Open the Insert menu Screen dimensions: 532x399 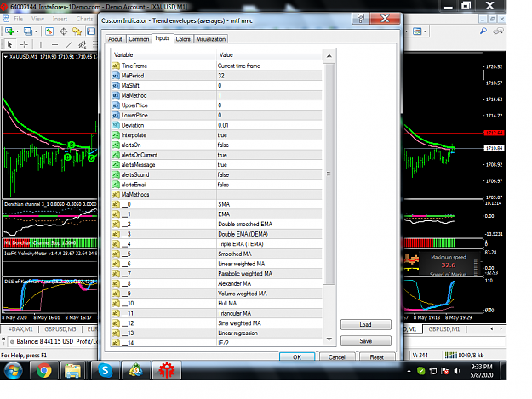[x=60, y=19]
